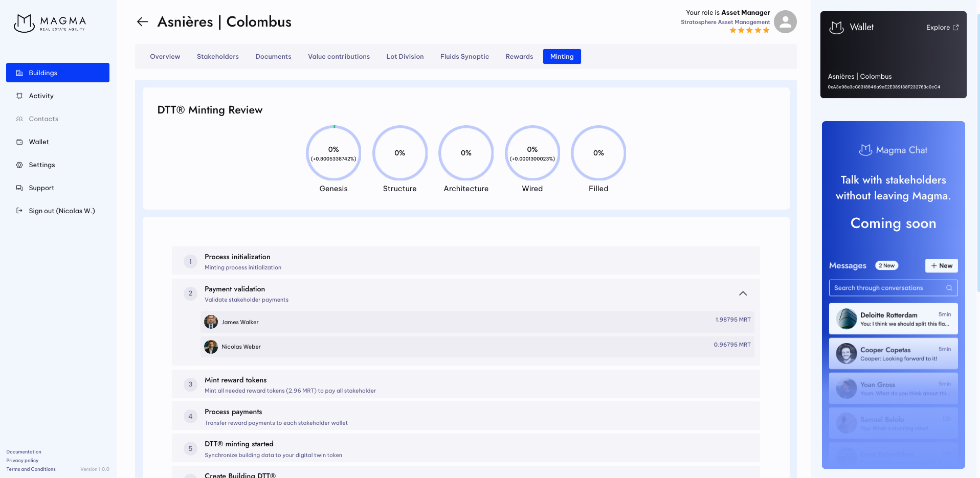Image resolution: width=980 pixels, height=478 pixels.
Task: Click the Wallet icon in the sidebar
Action: 19,142
